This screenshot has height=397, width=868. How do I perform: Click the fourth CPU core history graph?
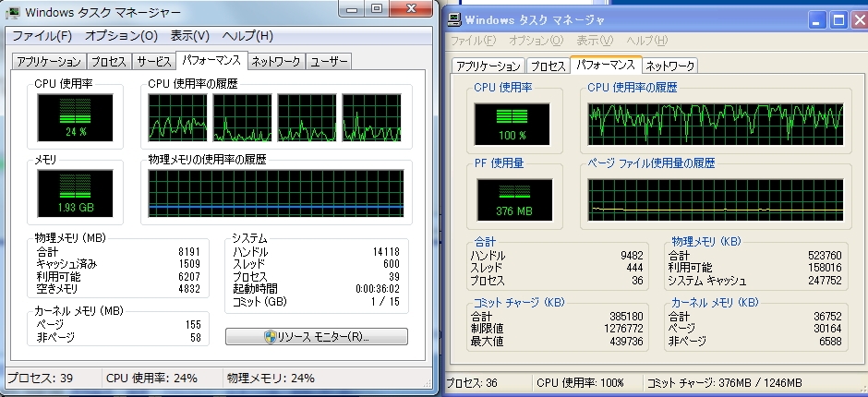(371, 117)
